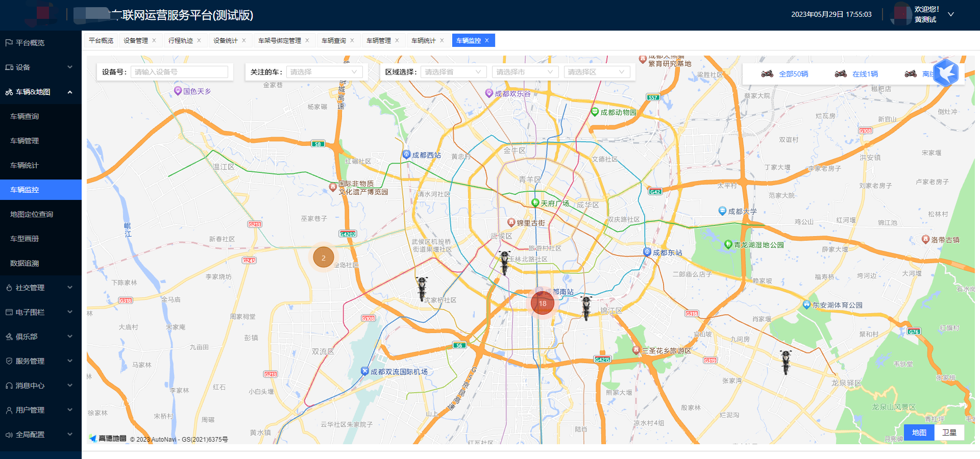
Task: Click the blue bird logo icon
Action: pyautogui.click(x=946, y=72)
